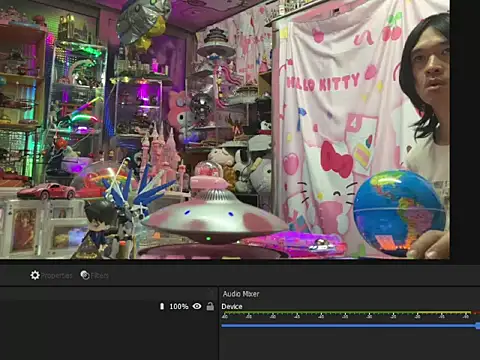This screenshot has width=480, height=360.
Task: Select the Audio Mixer panel title
Action: (x=241, y=294)
